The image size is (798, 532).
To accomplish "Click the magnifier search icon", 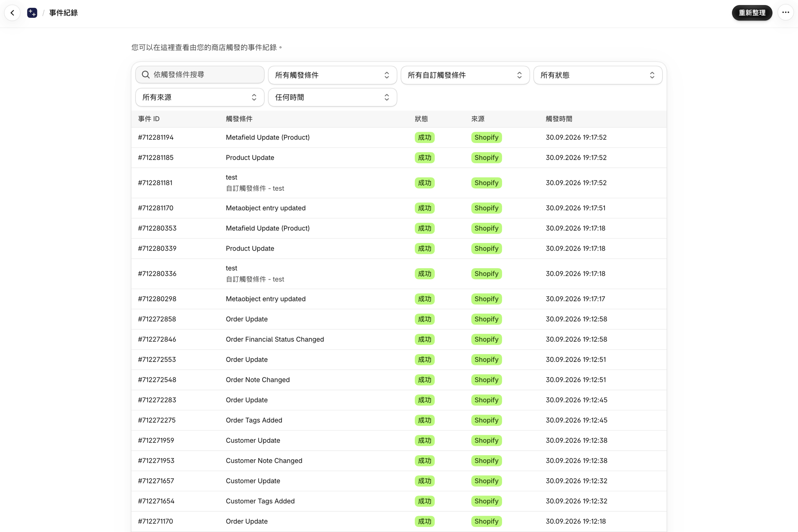I will tap(145, 75).
